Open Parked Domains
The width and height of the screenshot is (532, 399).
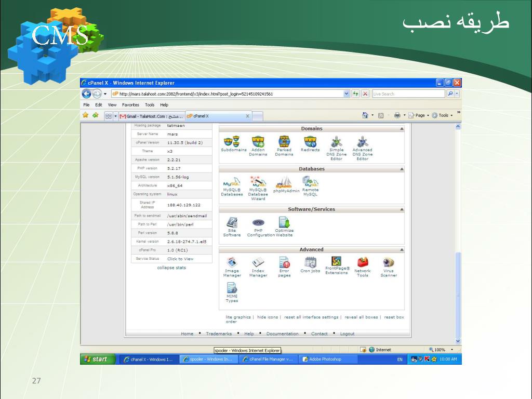coord(284,146)
